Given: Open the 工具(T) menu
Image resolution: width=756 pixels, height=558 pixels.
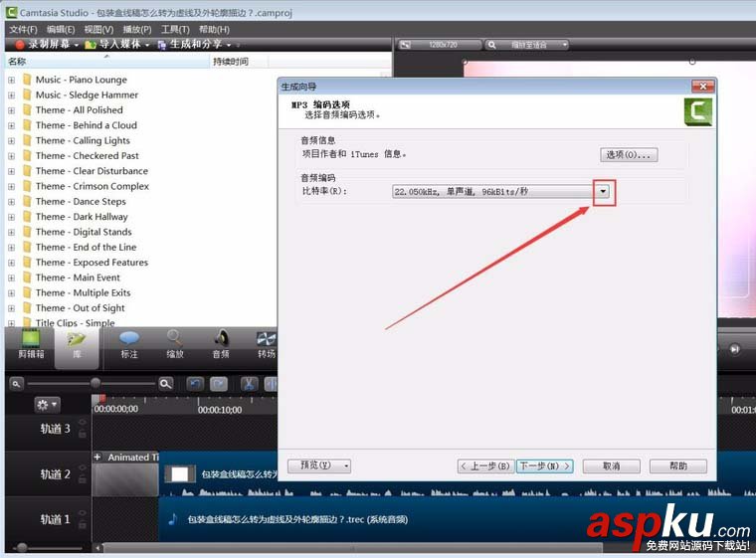Looking at the screenshot, I should point(175,30).
